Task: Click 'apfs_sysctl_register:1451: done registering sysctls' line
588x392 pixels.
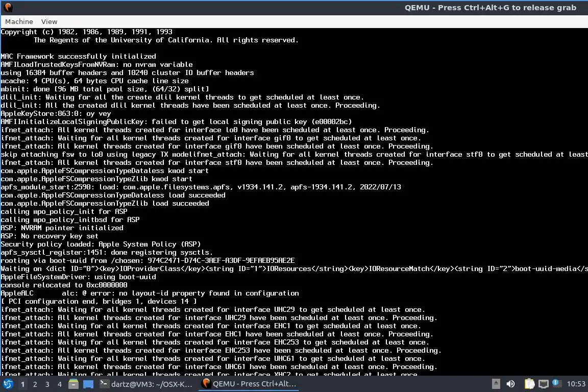Action: (x=107, y=253)
